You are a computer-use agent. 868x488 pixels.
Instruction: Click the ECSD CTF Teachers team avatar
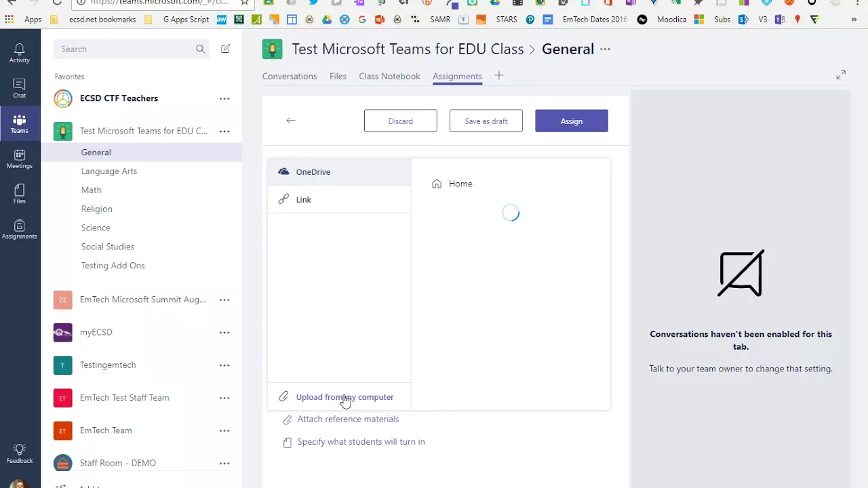click(x=63, y=98)
